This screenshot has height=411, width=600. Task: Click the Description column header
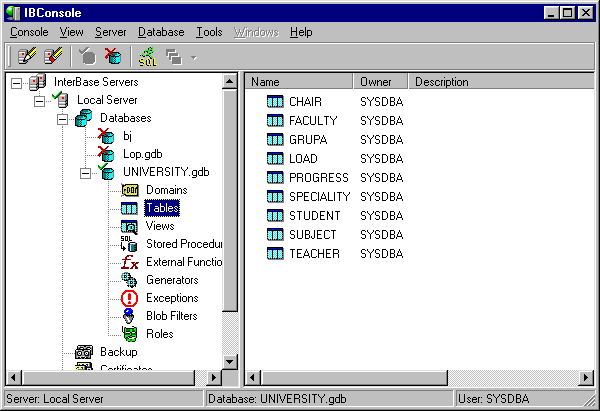[x=501, y=82]
